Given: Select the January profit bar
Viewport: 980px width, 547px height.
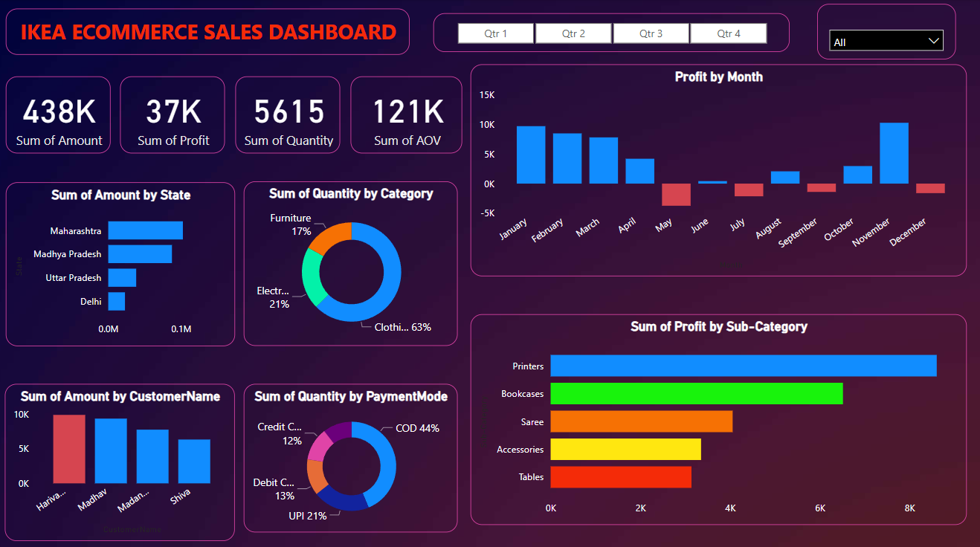Looking at the screenshot, I should point(531,155).
